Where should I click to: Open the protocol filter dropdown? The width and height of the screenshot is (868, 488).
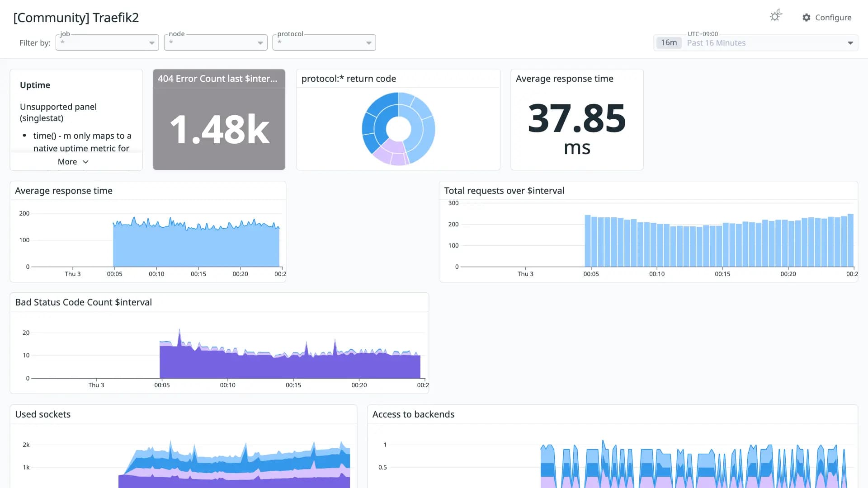coord(324,42)
